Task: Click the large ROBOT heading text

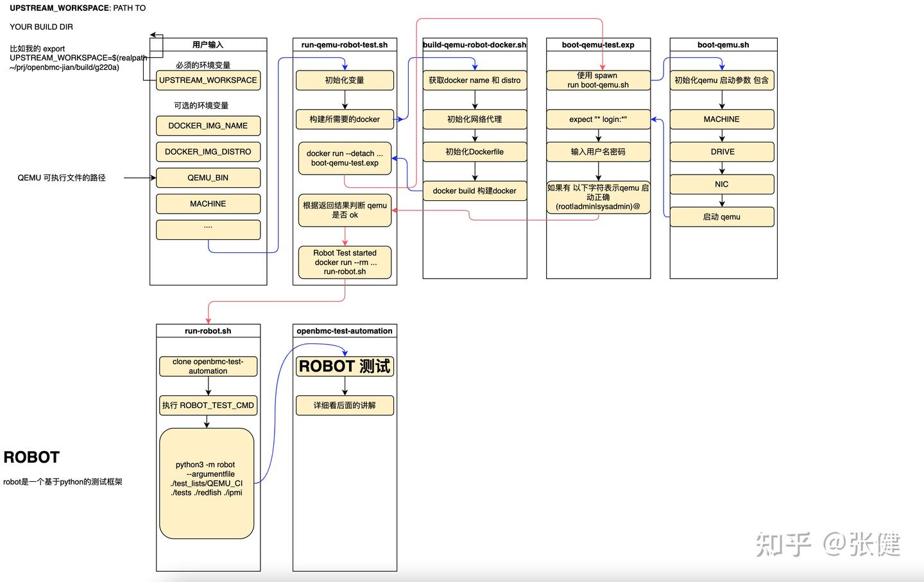Action: coord(31,458)
